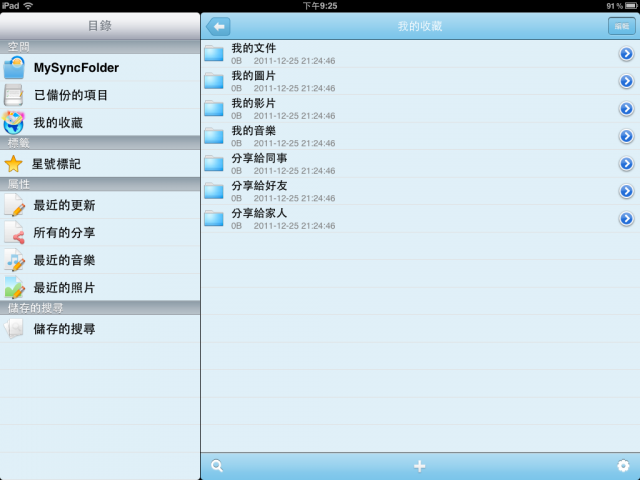Screen dimensions: 640x480
Task: Open the 我的影片 folder name
Action: (253, 103)
